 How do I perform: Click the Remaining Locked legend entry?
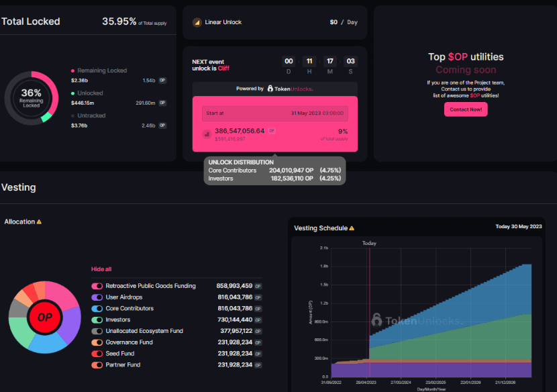(101, 70)
